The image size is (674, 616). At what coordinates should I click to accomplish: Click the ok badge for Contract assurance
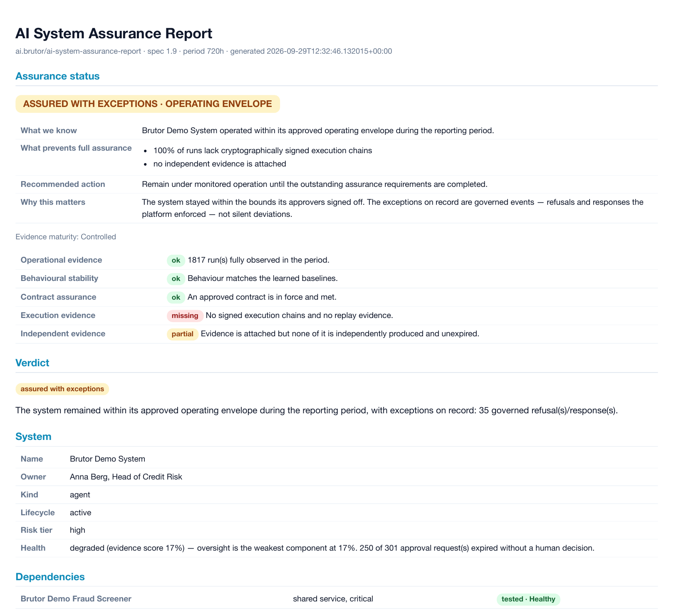pyautogui.click(x=176, y=297)
